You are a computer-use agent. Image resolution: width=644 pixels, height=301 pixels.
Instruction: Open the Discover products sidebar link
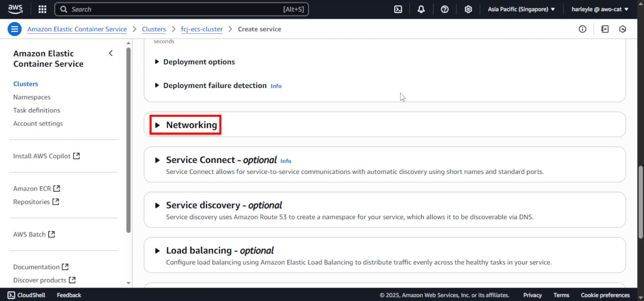[x=40, y=280]
